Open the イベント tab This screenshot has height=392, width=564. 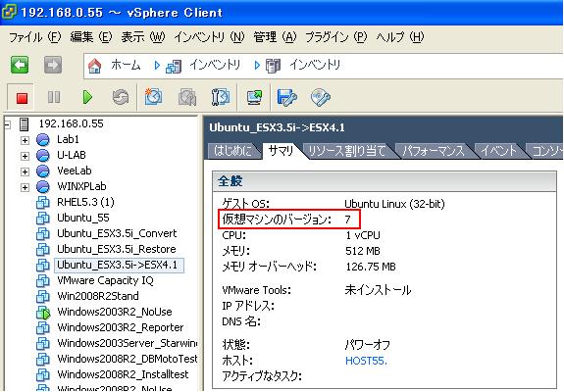click(x=499, y=151)
